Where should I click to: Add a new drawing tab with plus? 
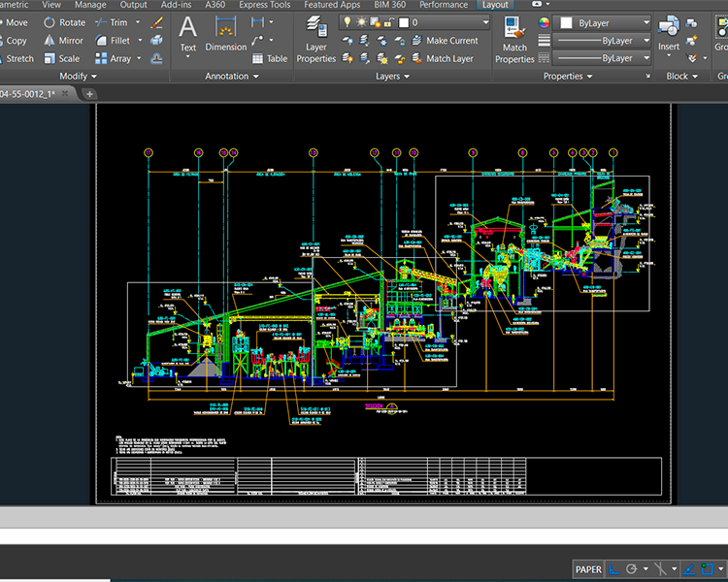[89, 94]
